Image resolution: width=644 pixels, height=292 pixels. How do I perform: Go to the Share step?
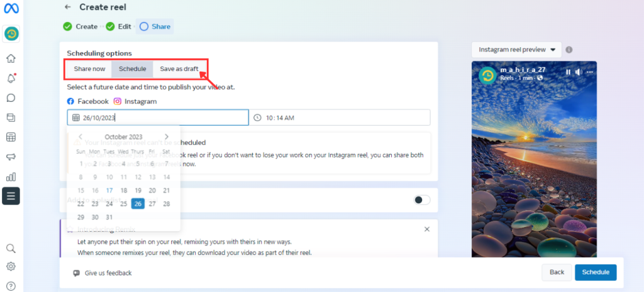pyautogui.click(x=155, y=26)
